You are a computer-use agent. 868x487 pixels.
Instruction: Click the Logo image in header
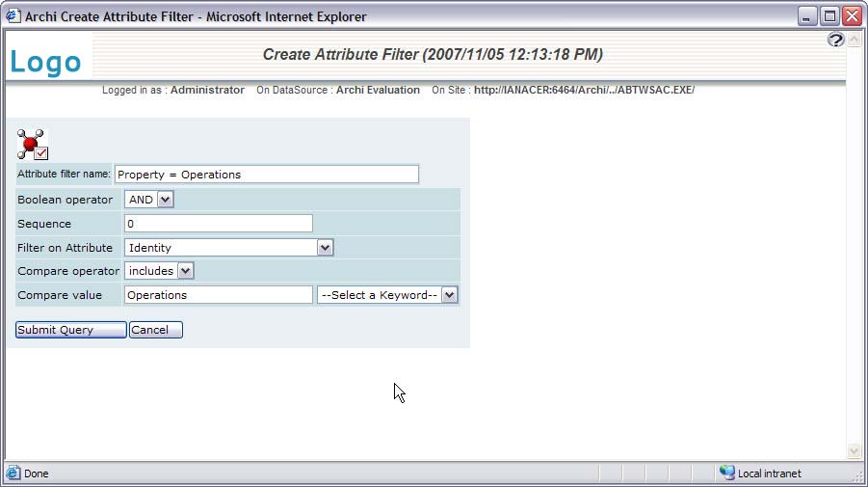[x=45, y=62]
